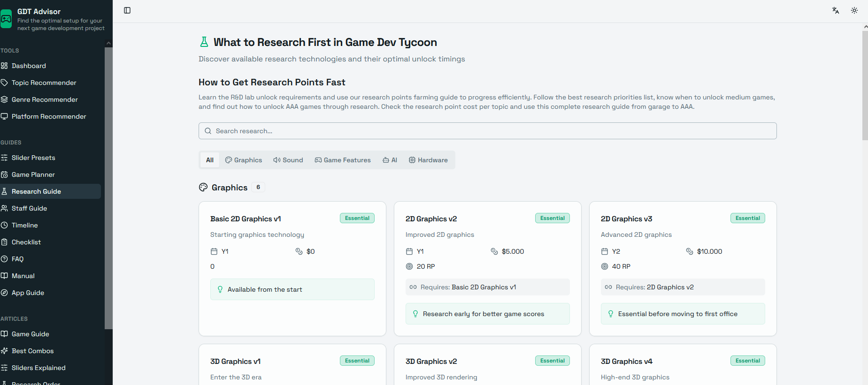Click the Topic Recommender tag icon
The width and height of the screenshot is (868, 385).
[x=4, y=83]
